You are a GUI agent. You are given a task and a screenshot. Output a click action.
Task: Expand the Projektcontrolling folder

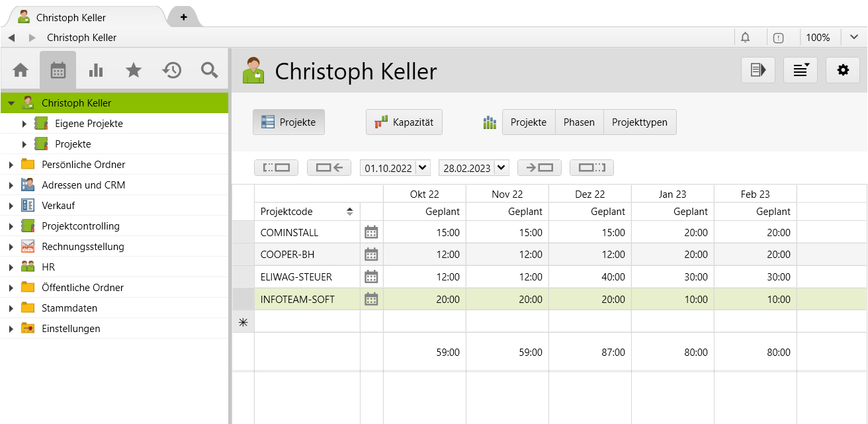[x=11, y=226]
